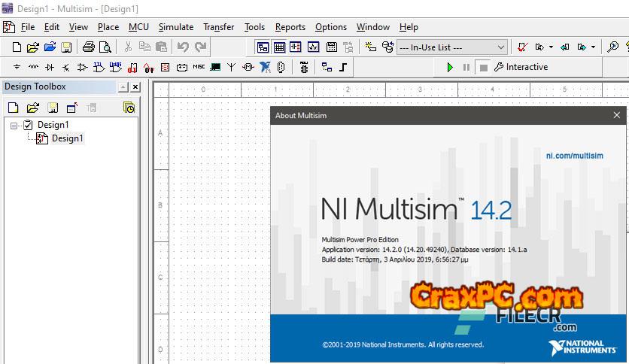Collapse the Design1 tree node
This screenshot has width=629, height=364.
pyautogui.click(x=15, y=125)
